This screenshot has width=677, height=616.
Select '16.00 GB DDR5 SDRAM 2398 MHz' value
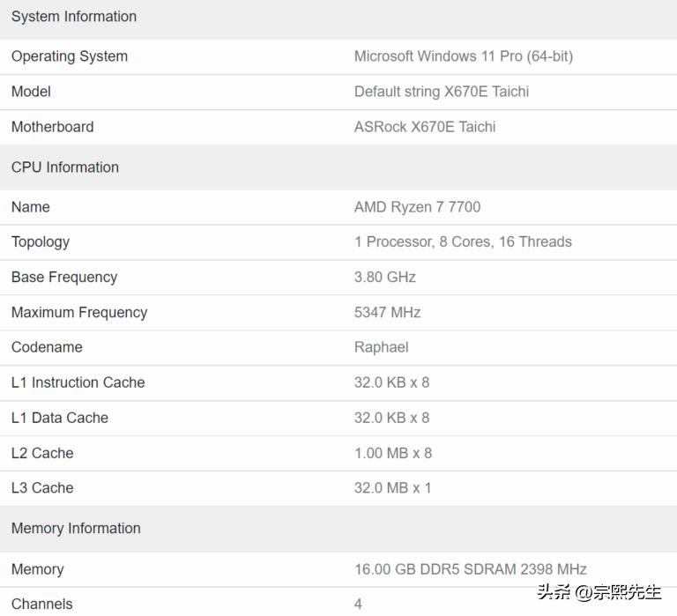click(471, 569)
